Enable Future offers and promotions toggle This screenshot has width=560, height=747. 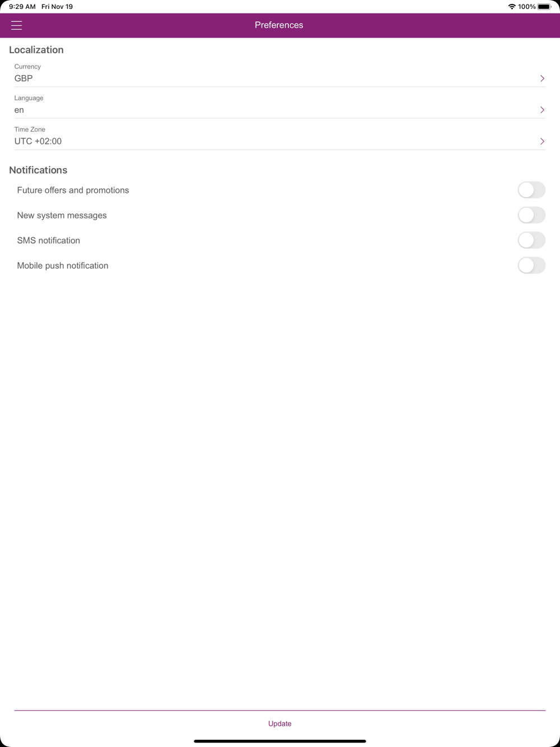(531, 190)
